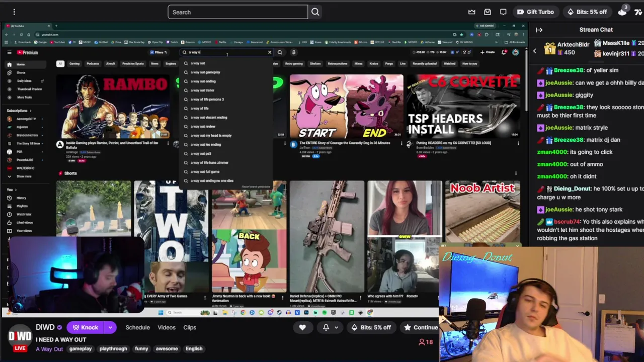Expand Subscriptions section in YouTube sidebar

coord(19,111)
